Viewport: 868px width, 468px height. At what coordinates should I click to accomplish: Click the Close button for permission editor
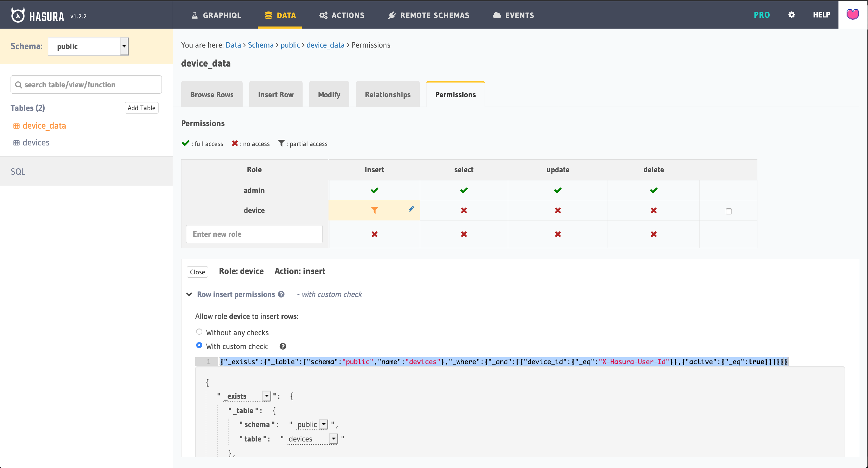click(x=197, y=272)
